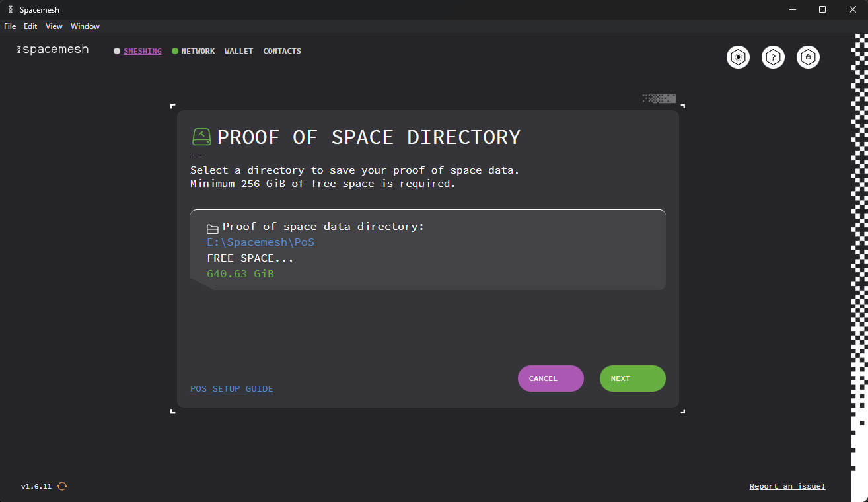Click the update sync icon beside v1.6.11

[x=62, y=486]
